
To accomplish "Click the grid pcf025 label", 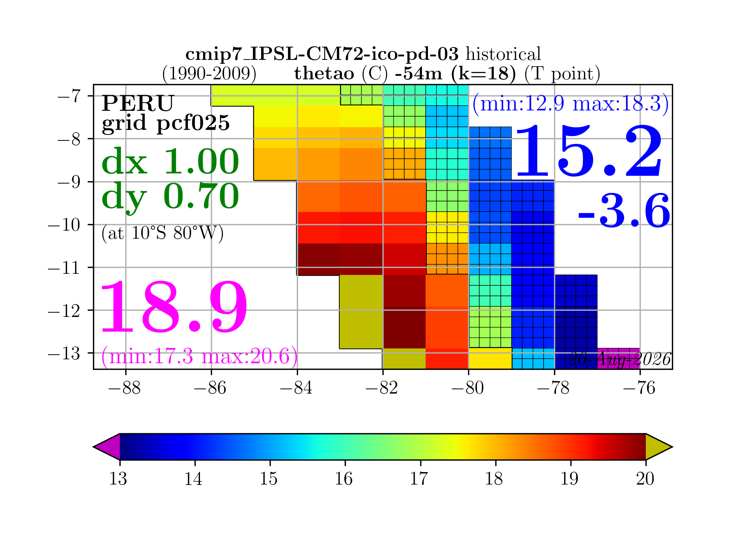I will click(166, 124).
